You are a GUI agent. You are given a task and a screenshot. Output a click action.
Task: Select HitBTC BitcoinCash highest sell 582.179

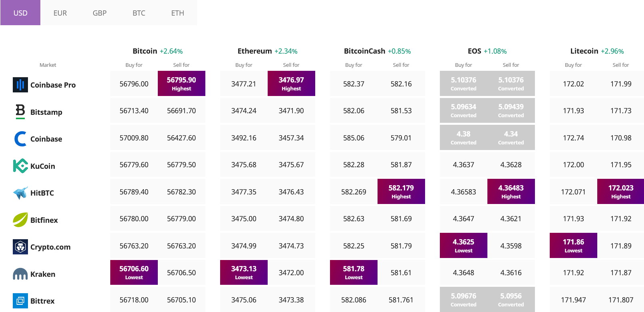(x=401, y=191)
